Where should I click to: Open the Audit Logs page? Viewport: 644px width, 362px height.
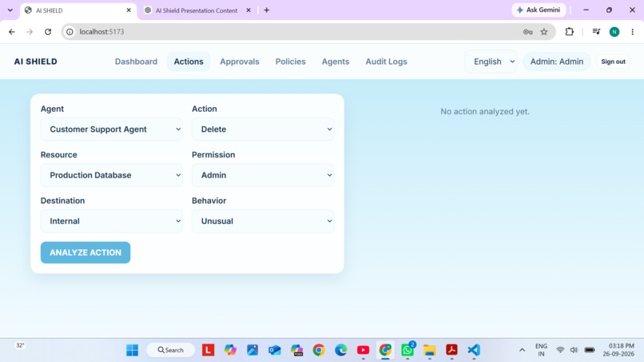(387, 62)
